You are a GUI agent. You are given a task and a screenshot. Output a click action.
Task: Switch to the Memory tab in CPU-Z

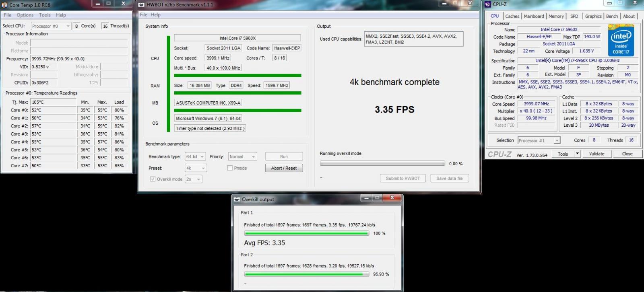click(x=556, y=16)
